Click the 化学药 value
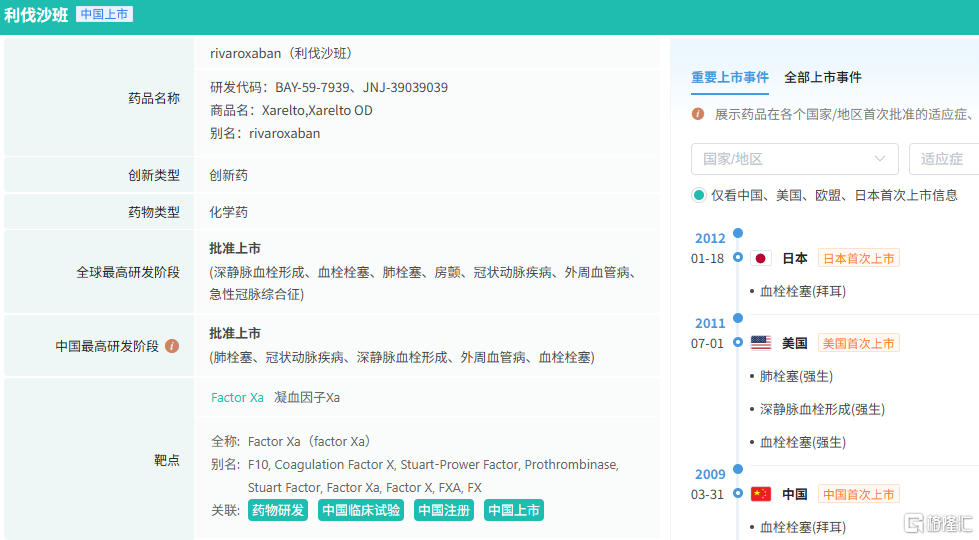This screenshot has width=979, height=540. (x=229, y=212)
